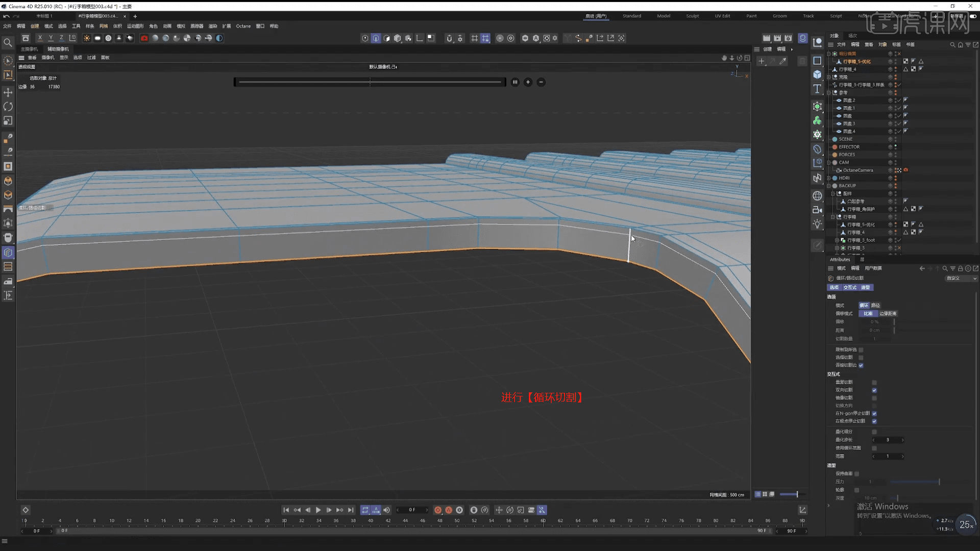Open the 文件 menu in main menu bar
The height and width of the screenshot is (551, 980).
click(x=7, y=26)
